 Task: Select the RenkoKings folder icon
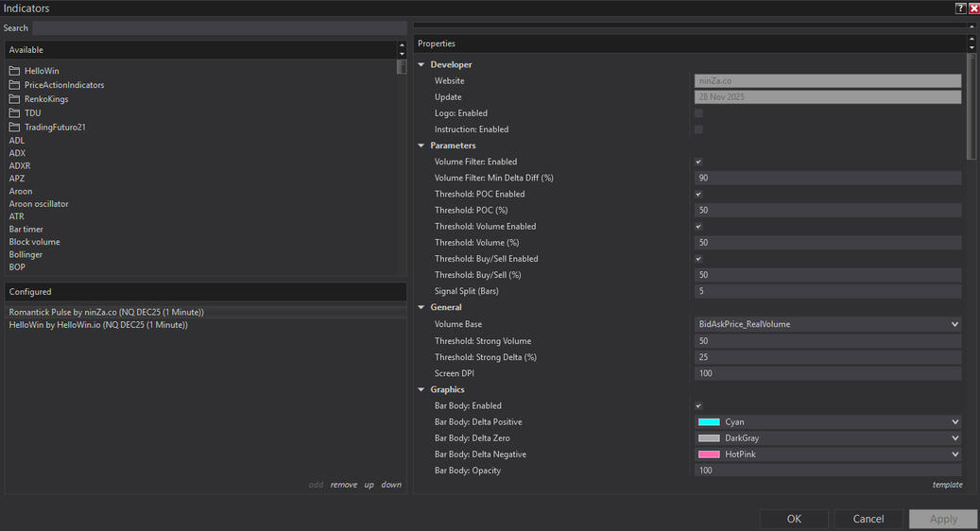tap(14, 99)
